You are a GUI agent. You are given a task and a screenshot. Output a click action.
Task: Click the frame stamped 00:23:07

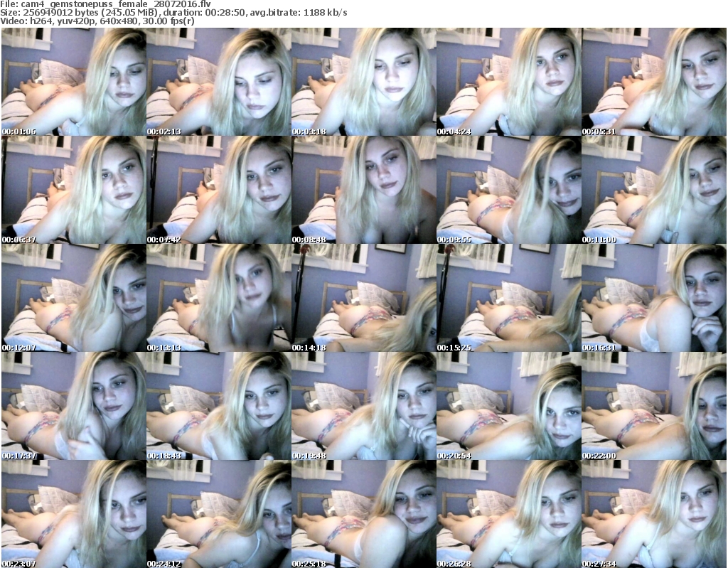pos(74,514)
